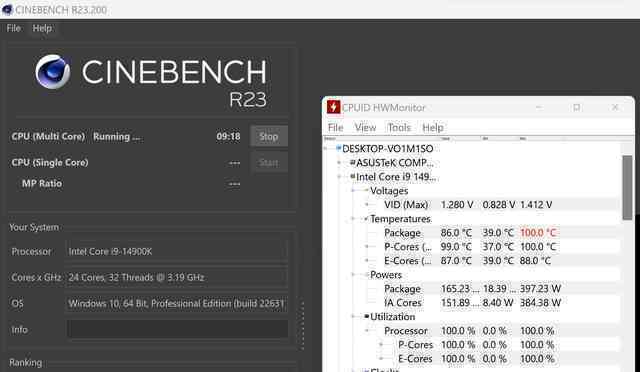Open the HWMonitor View menu

point(365,128)
